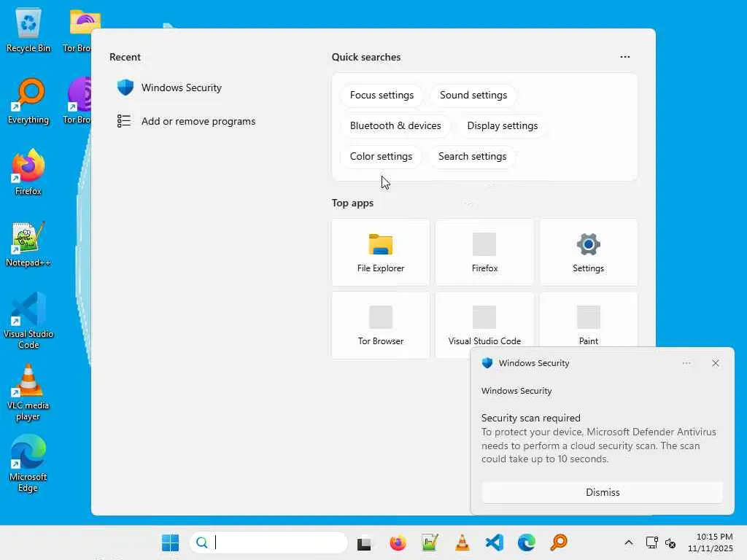Launch Tor Browser from Top apps

tap(381, 325)
